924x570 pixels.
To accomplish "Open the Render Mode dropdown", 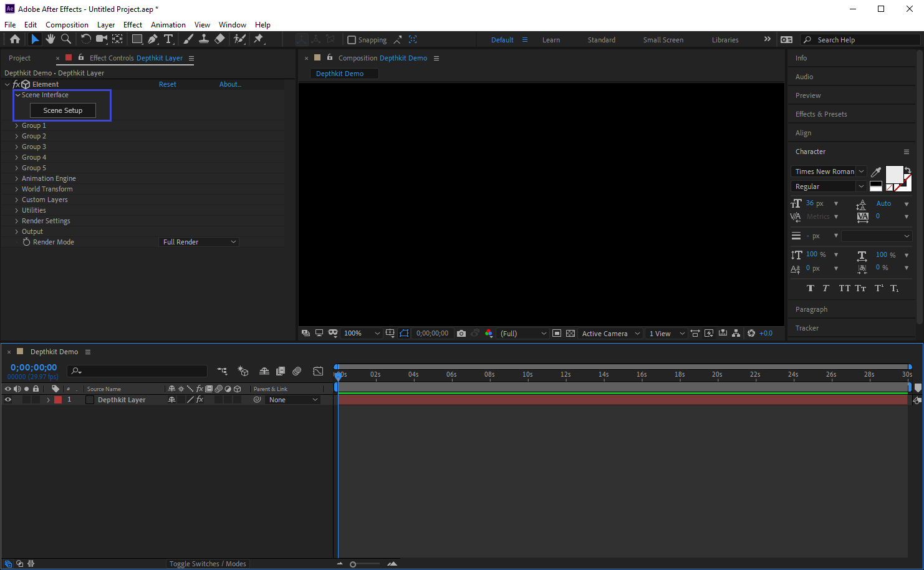I will point(199,242).
